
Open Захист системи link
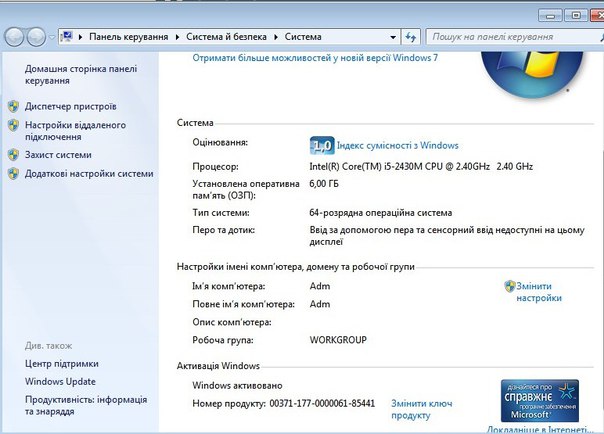click(58, 155)
